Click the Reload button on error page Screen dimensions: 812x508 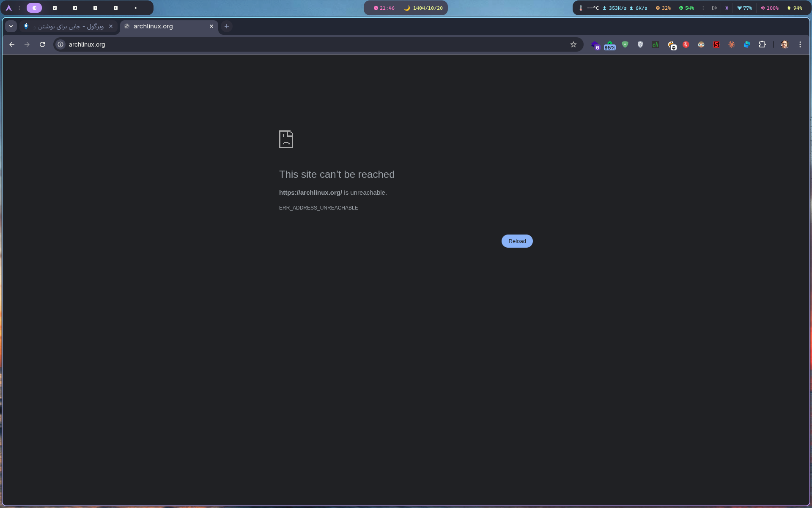pos(517,241)
